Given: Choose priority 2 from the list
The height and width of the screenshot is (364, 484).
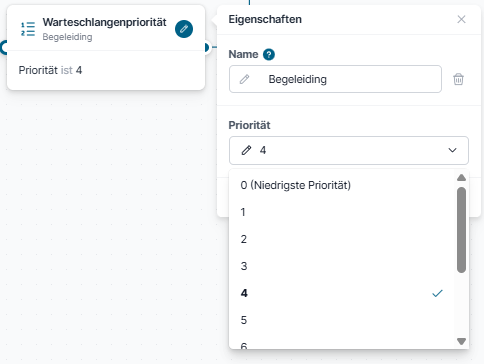Looking at the screenshot, I should (x=342, y=239).
